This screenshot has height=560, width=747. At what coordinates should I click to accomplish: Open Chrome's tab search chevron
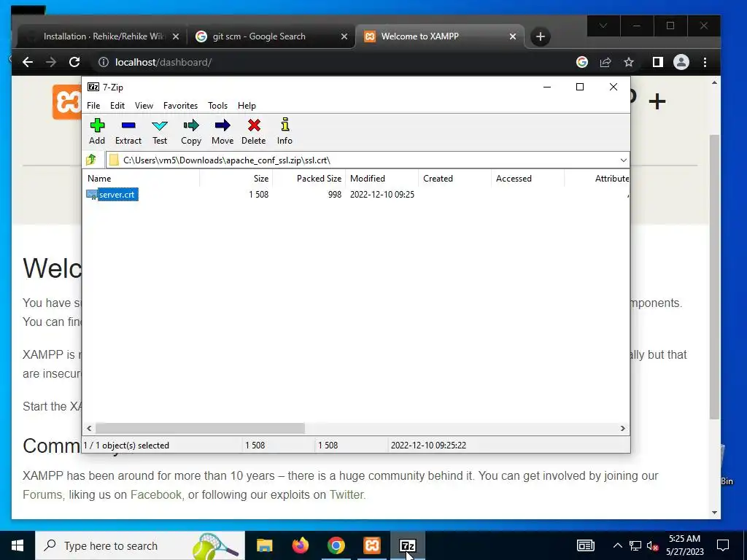click(603, 26)
